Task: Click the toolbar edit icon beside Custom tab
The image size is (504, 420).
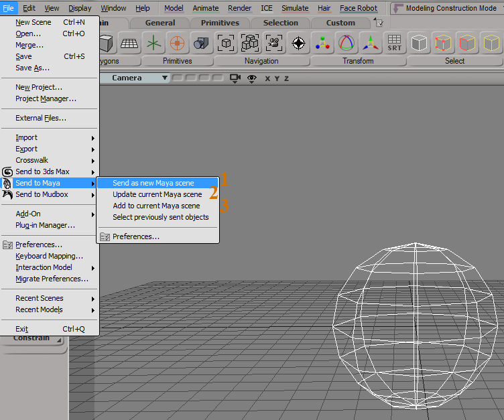Action: (379, 23)
